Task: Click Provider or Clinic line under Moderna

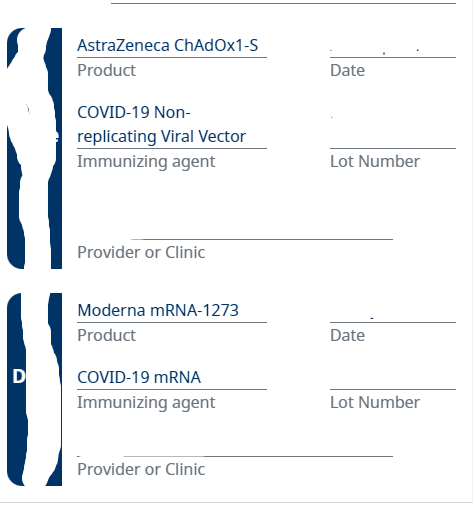Action: (x=235, y=447)
